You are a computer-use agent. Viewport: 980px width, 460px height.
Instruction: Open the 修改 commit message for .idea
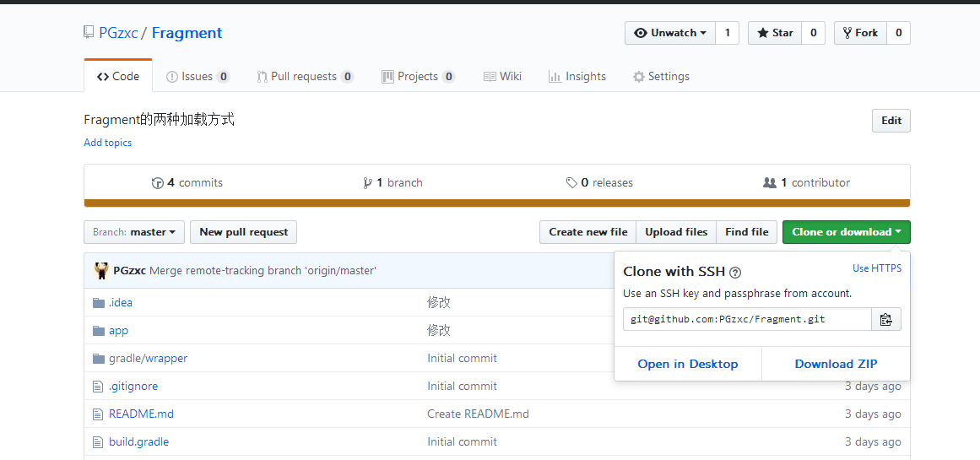439,302
